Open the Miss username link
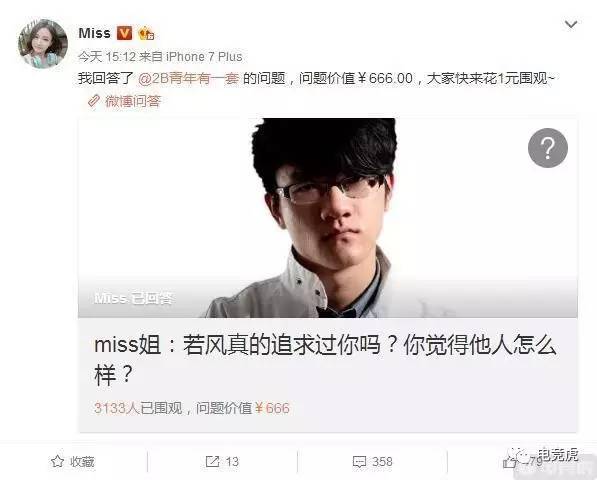Screen dimensions: 597x480 click(94, 33)
